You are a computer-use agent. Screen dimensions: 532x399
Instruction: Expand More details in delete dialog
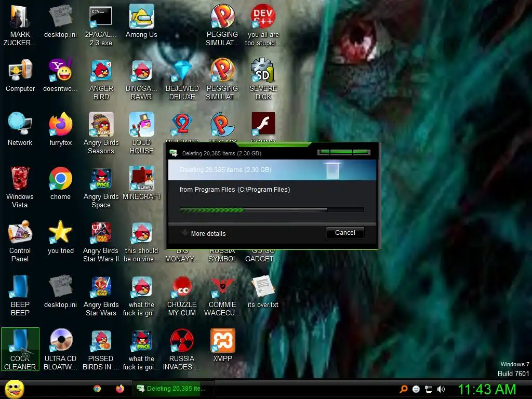tap(204, 233)
